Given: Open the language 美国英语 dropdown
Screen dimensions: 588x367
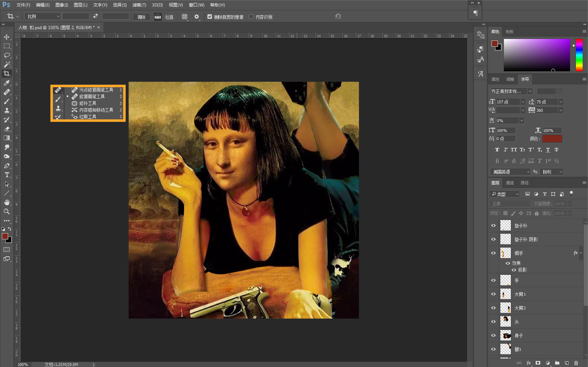Looking at the screenshot, I should point(510,172).
